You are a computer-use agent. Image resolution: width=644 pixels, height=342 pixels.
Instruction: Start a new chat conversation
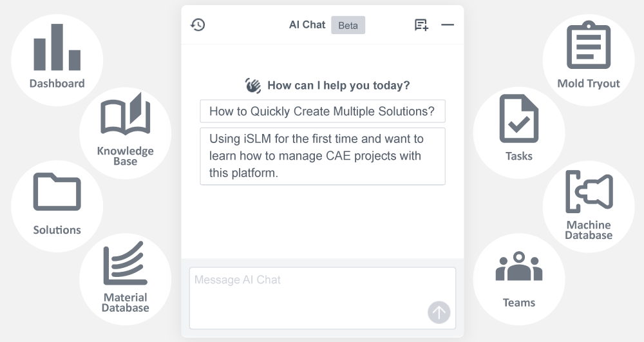coord(421,25)
